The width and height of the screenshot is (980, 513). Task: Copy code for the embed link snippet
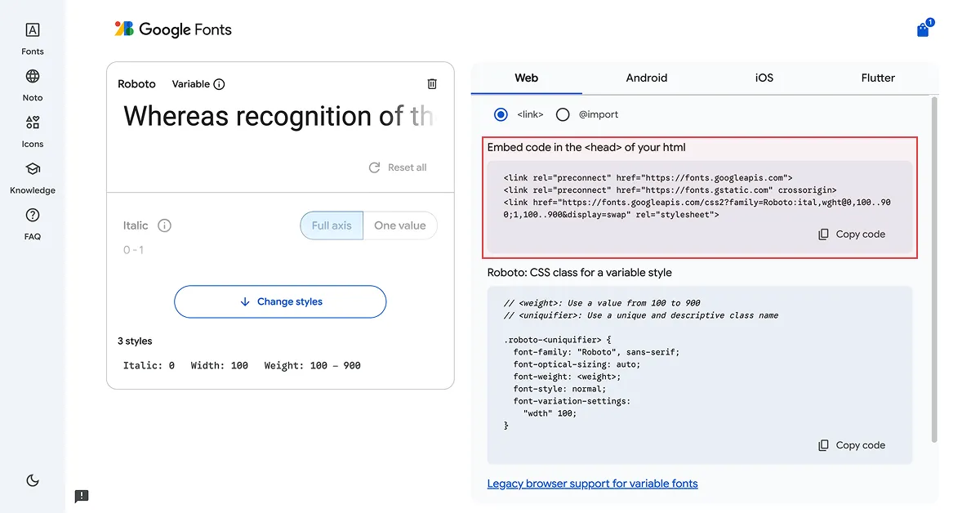pos(852,234)
